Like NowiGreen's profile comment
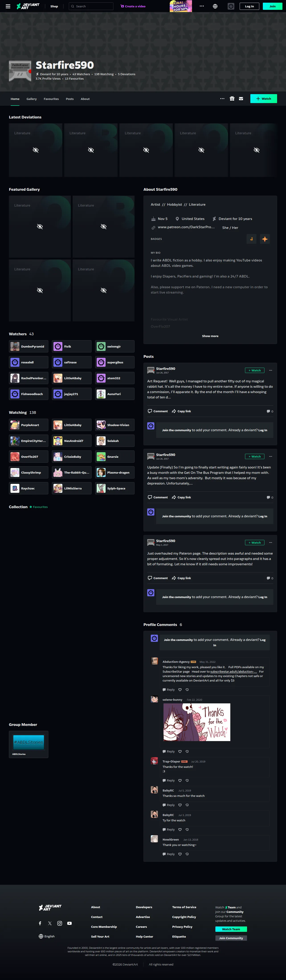286x980 pixels. tap(180, 854)
